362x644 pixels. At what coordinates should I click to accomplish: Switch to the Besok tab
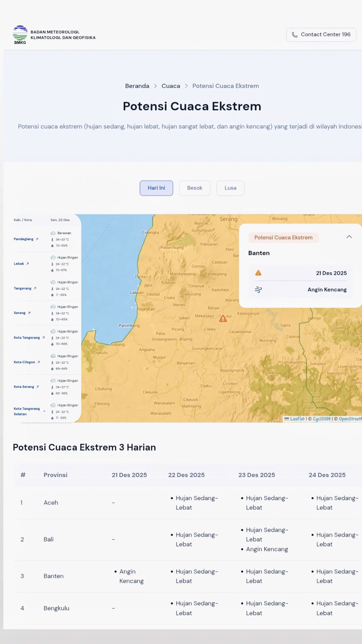(195, 188)
